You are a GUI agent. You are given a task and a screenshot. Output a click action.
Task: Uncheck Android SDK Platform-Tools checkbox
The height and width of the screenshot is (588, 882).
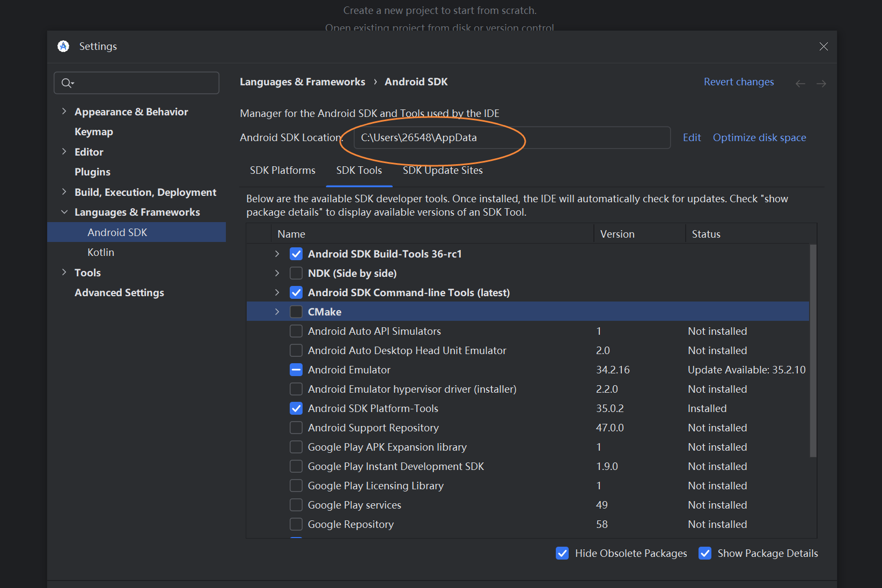tap(296, 408)
